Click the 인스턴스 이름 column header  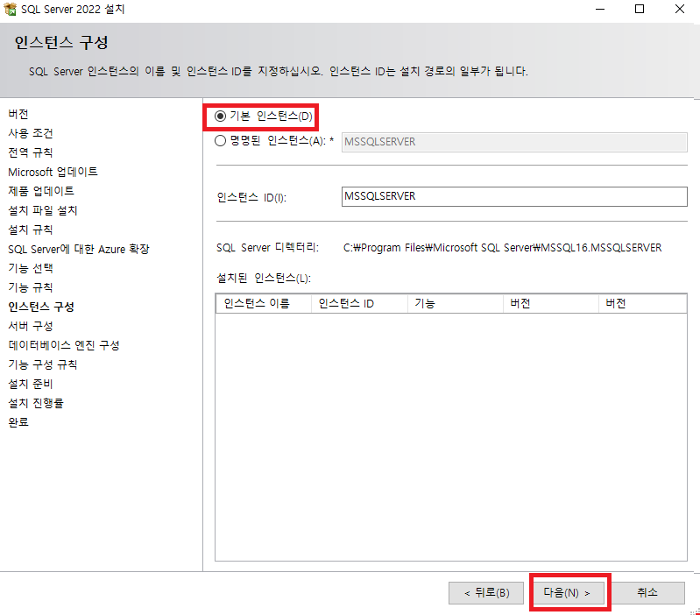(264, 303)
